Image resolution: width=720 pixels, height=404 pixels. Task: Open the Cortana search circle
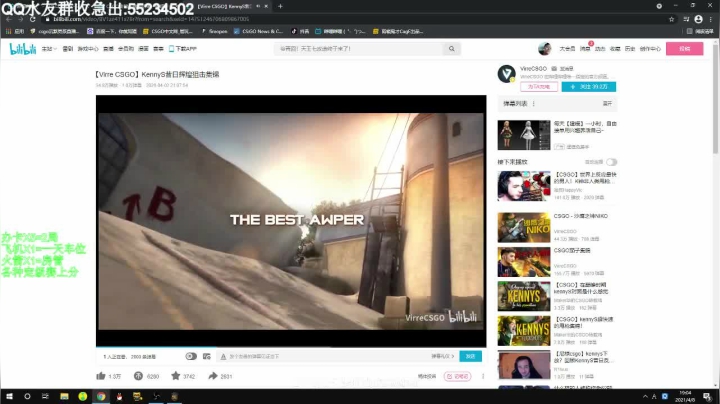click(27, 396)
